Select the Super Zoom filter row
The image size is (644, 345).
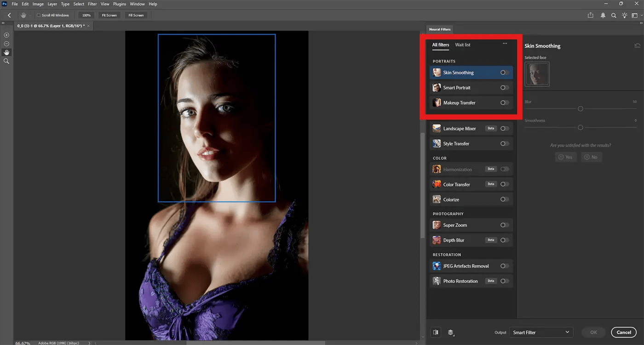(471, 225)
